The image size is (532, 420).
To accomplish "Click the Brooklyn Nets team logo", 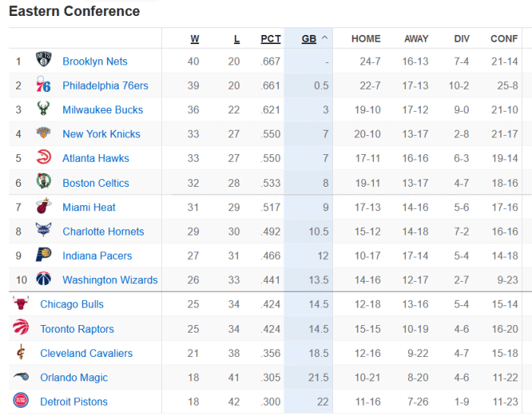I will (x=43, y=61).
